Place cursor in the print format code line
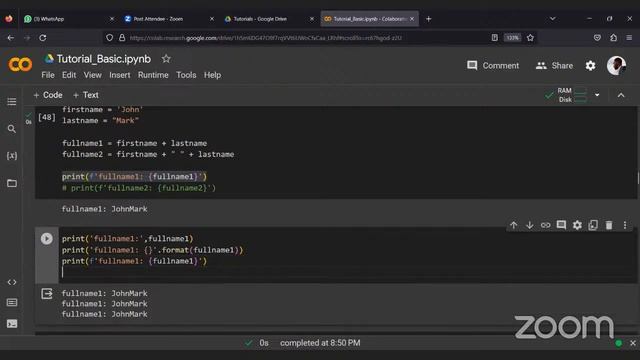The height and width of the screenshot is (360, 640). tap(152, 250)
